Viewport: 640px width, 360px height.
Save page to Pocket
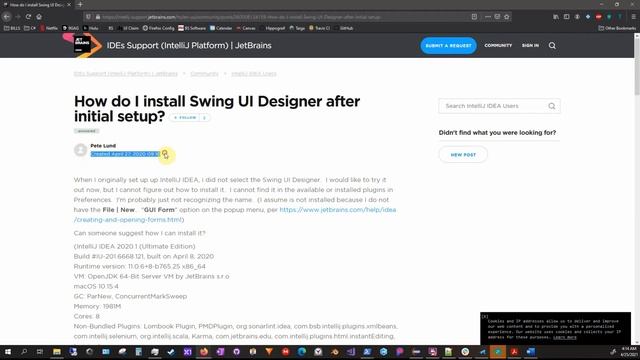pos(497,17)
